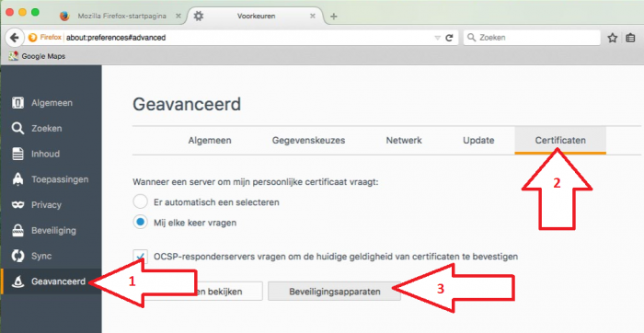This screenshot has height=333, width=644.
Task: Open Privacy preferences in sidebar
Action: tap(51, 205)
